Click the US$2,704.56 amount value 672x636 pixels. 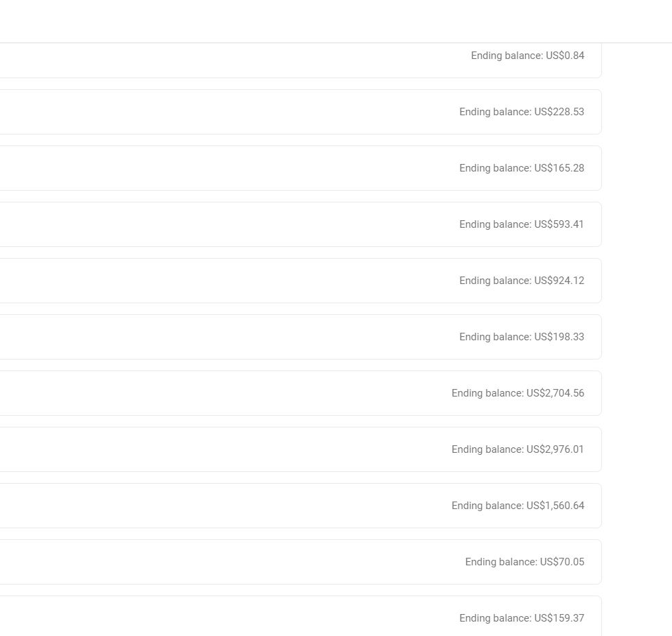pyautogui.click(x=555, y=393)
